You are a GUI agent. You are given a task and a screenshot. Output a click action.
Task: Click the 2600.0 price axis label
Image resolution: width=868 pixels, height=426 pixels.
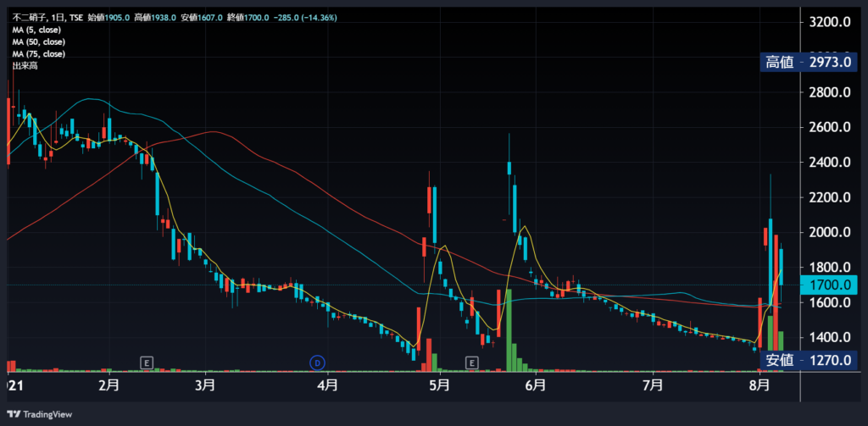(x=829, y=127)
